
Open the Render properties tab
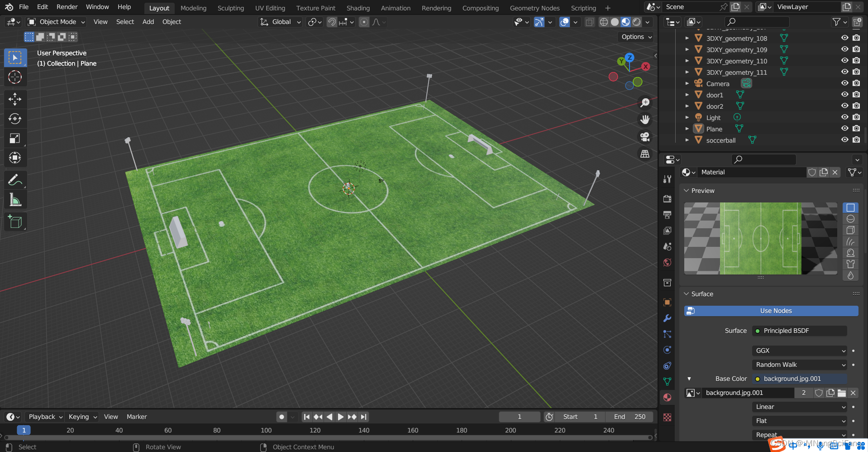pyautogui.click(x=667, y=199)
